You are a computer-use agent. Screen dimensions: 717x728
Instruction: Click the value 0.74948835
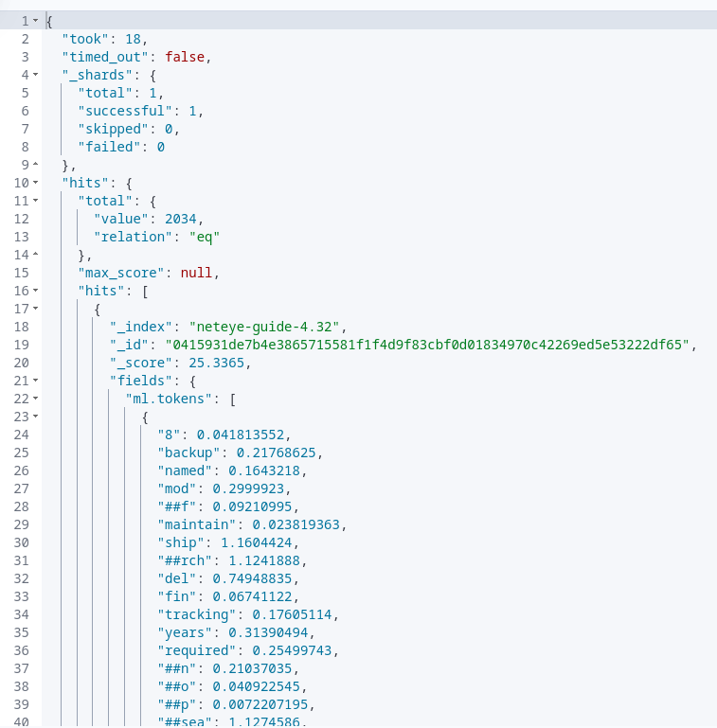252,579
